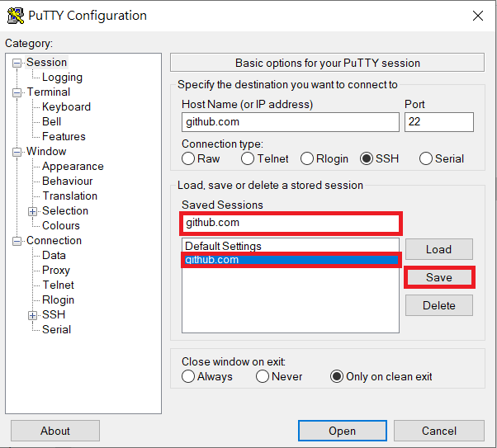Delete the selected saved session
497x448 pixels.
pos(439,305)
